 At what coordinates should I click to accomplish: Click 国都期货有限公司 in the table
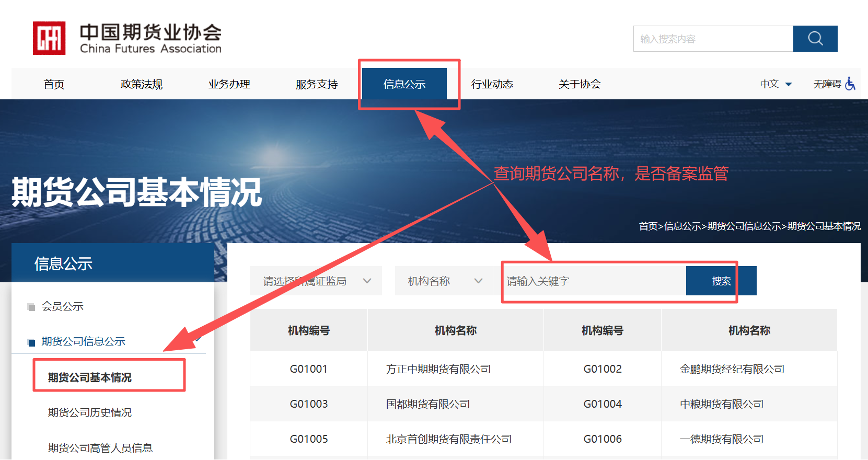428,404
